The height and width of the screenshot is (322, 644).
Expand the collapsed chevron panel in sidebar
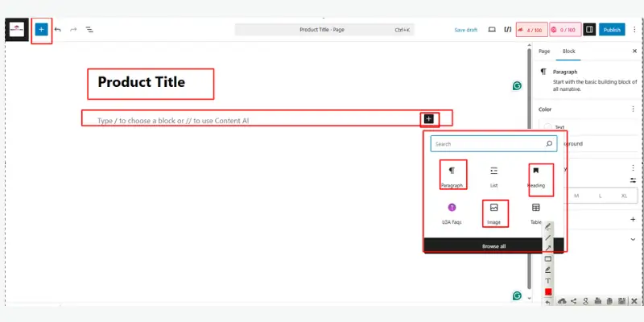pos(633,239)
